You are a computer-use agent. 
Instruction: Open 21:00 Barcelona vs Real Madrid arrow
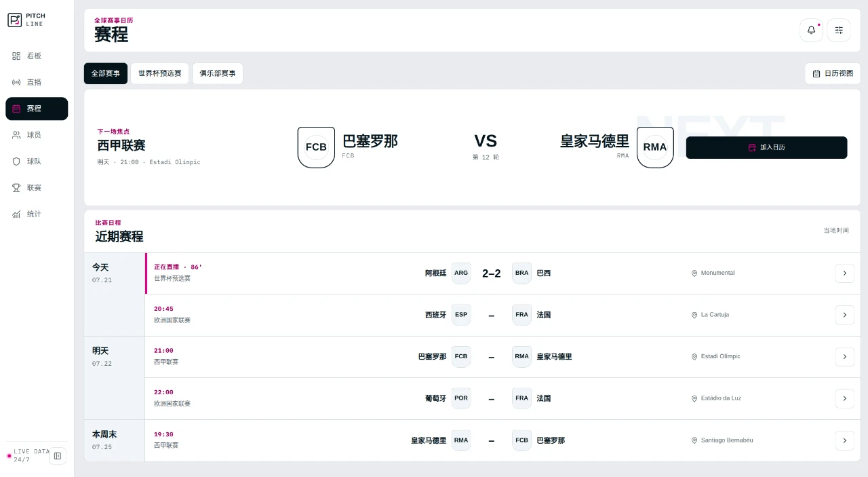tap(844, 356)
